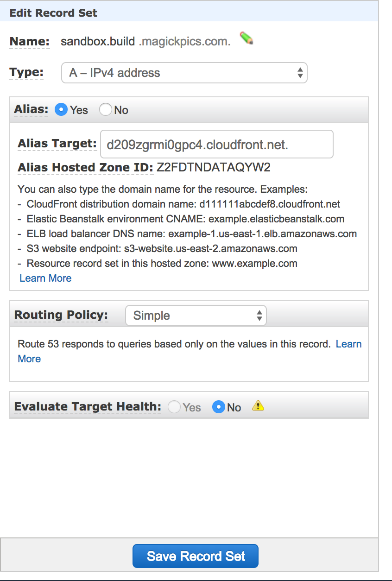The width and height of the screenshot is (392, 581).
Task: Click the Alias Target input field
Action: 217,145
